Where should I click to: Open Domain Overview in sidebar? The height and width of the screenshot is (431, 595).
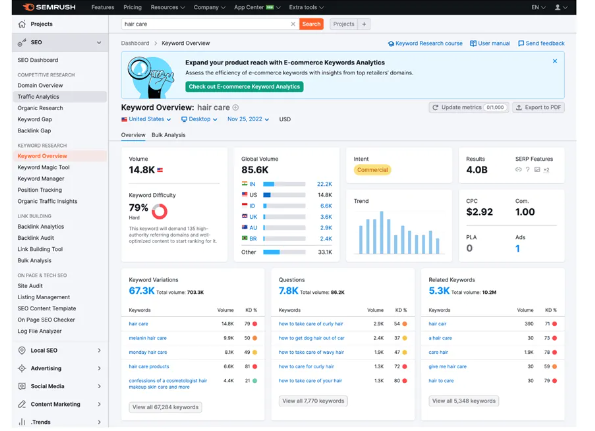[40, 85]
